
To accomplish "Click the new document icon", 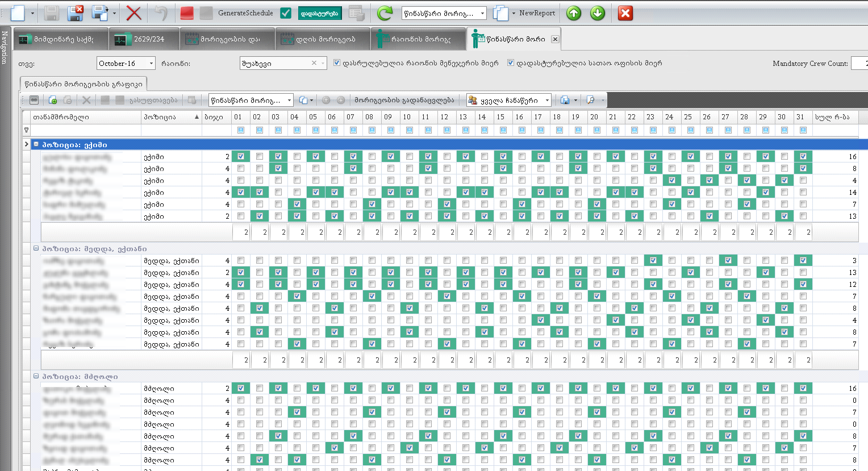I will 18,13.
